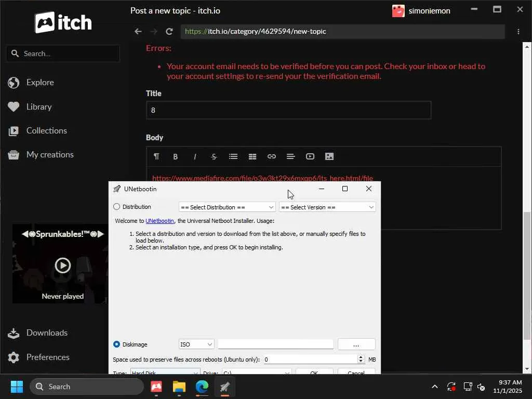Click the Title input field
Viewport: 532px width, 399px height.
289,110
